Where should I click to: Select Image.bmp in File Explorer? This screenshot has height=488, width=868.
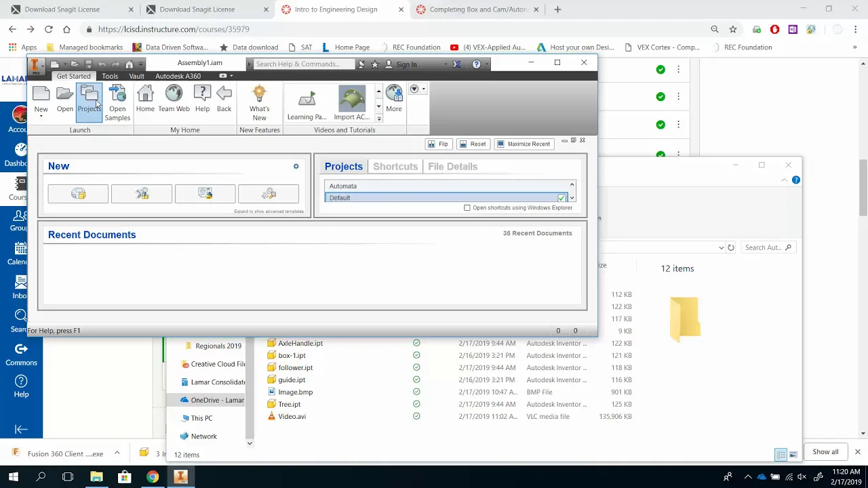295,392
